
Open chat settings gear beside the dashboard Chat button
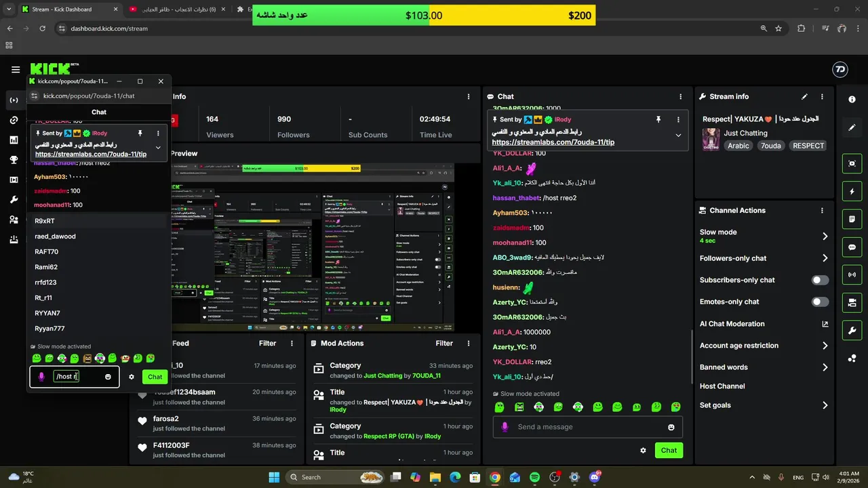(x=643, y=450)
